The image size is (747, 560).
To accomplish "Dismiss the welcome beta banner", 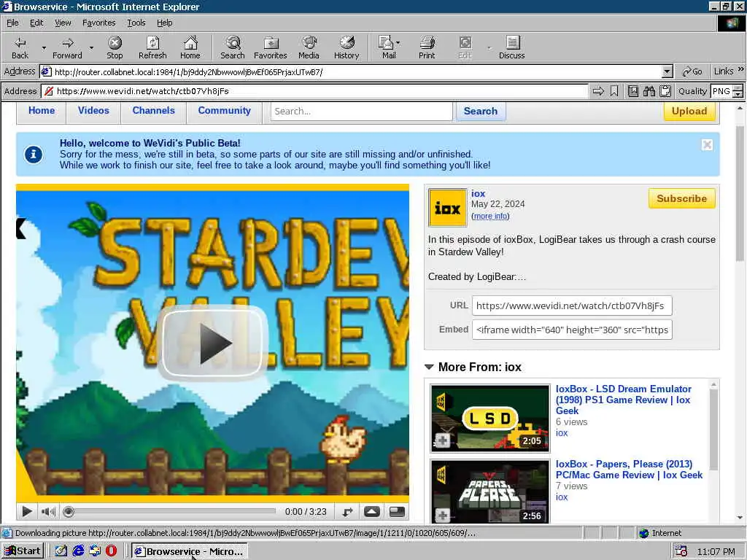I will point(707,145).
